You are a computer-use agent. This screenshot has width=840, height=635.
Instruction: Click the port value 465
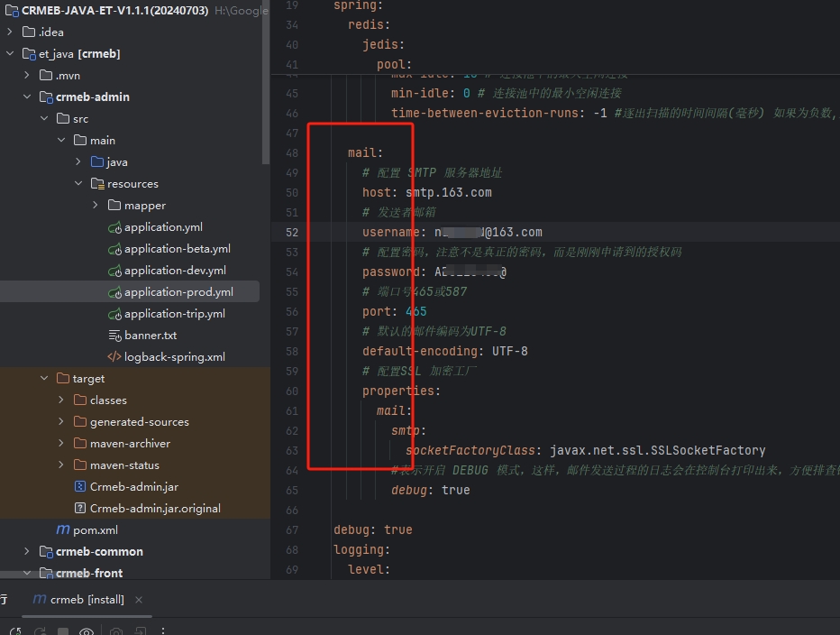tap(416, 311)
